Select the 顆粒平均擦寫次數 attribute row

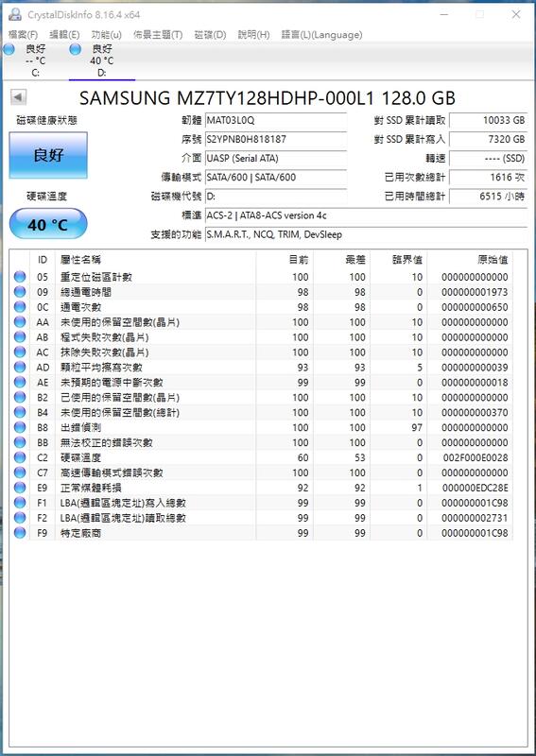261,367
